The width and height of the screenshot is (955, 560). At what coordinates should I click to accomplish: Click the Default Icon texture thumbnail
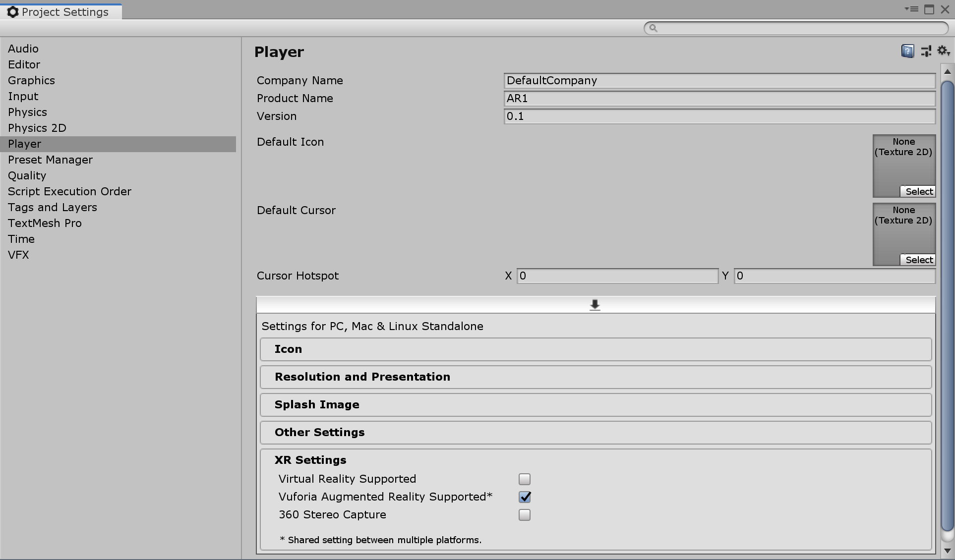coord(904,166)
